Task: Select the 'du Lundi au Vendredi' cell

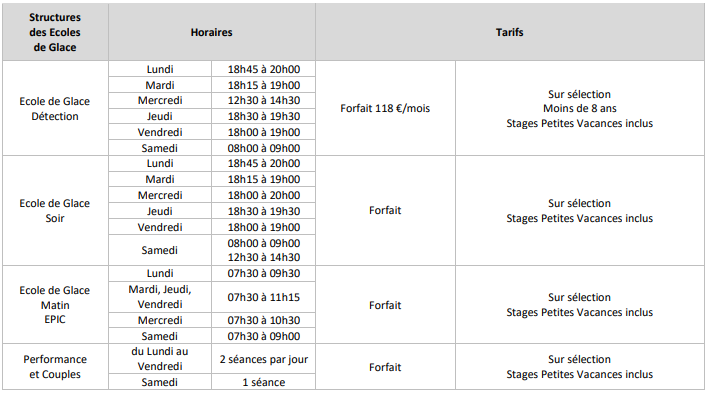Action: point(160,359)
